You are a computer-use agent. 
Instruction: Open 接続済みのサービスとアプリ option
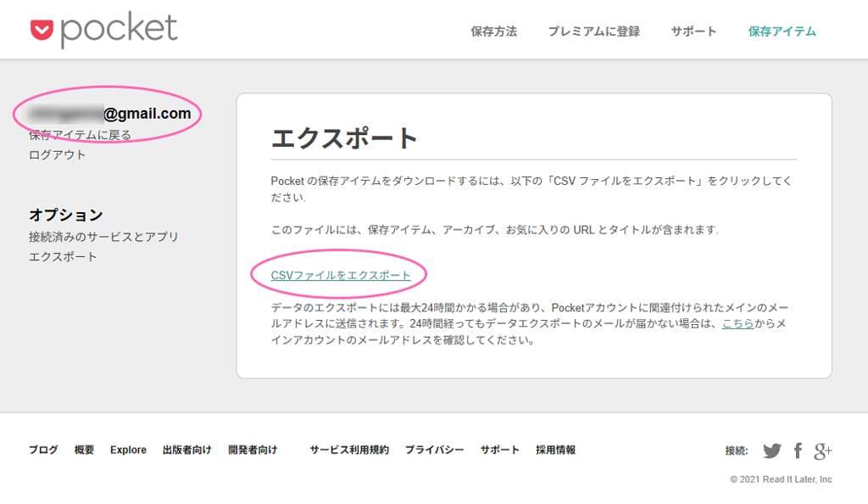(103, 237)
